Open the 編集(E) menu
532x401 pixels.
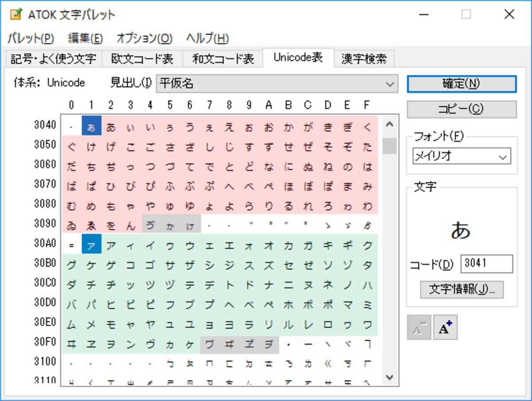85,38
